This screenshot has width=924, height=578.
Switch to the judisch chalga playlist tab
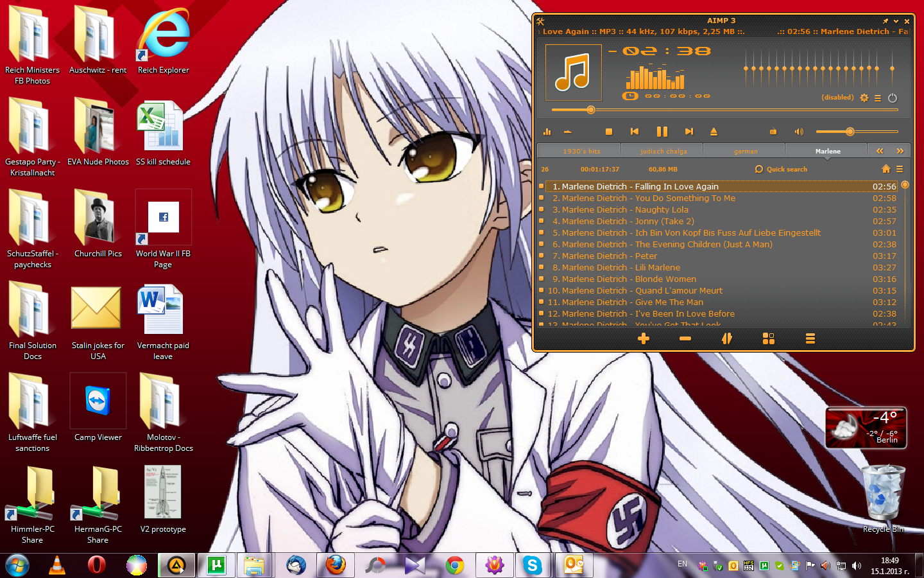pyautogui.click(x=663, y=151)
